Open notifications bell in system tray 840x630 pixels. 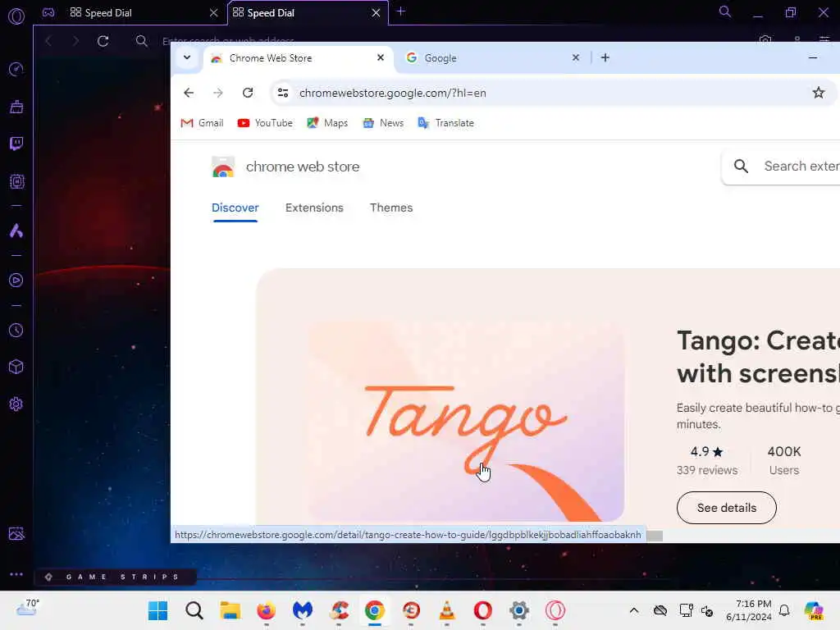click(x=784, y=610)
